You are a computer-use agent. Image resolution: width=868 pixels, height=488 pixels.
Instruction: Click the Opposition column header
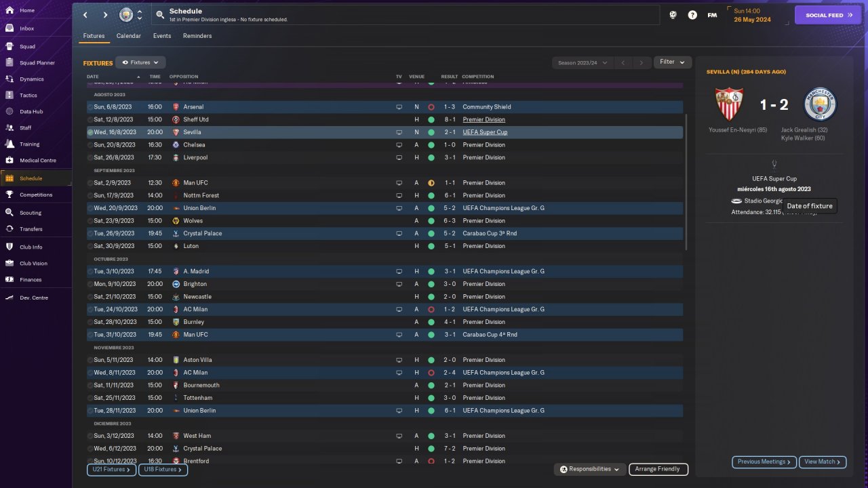click(x=184, y=77)
